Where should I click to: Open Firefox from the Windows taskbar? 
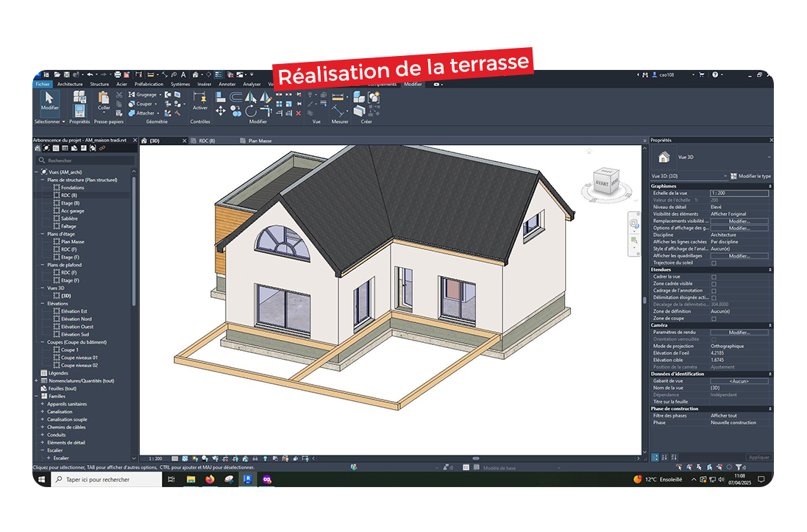(x=210, y=479)
